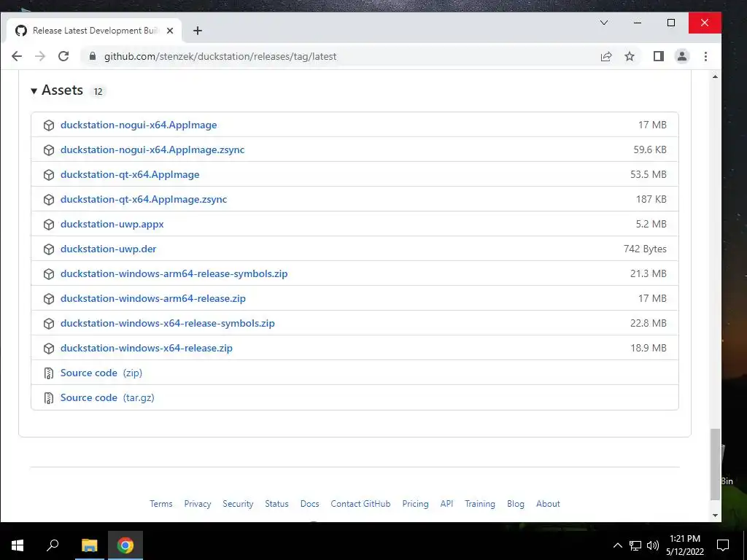The image size is (747, 560).
Task: Download duckstation-uwp.der file
Action: click(108, 249)
